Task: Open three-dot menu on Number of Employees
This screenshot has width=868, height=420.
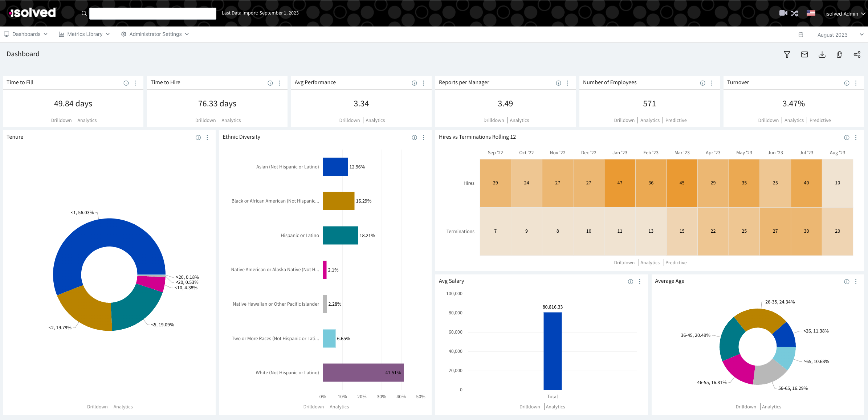Action: pos(712,83)
